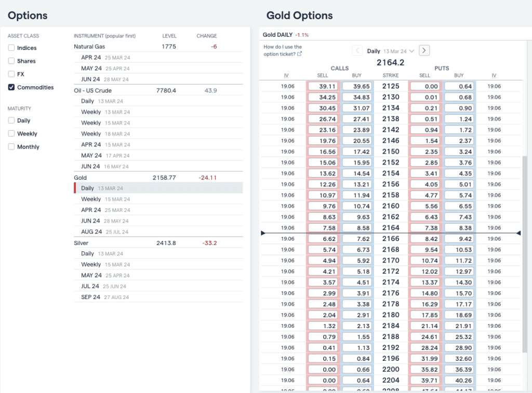Enable the Indices asset class checkbox
Viewport: 532px width, 393px height.
point(11,48)
